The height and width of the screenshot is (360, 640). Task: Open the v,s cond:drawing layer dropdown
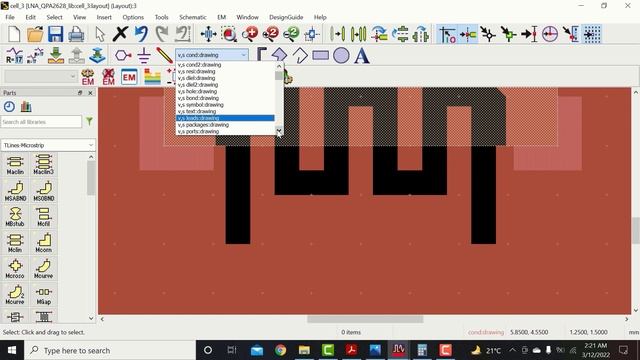212,55
